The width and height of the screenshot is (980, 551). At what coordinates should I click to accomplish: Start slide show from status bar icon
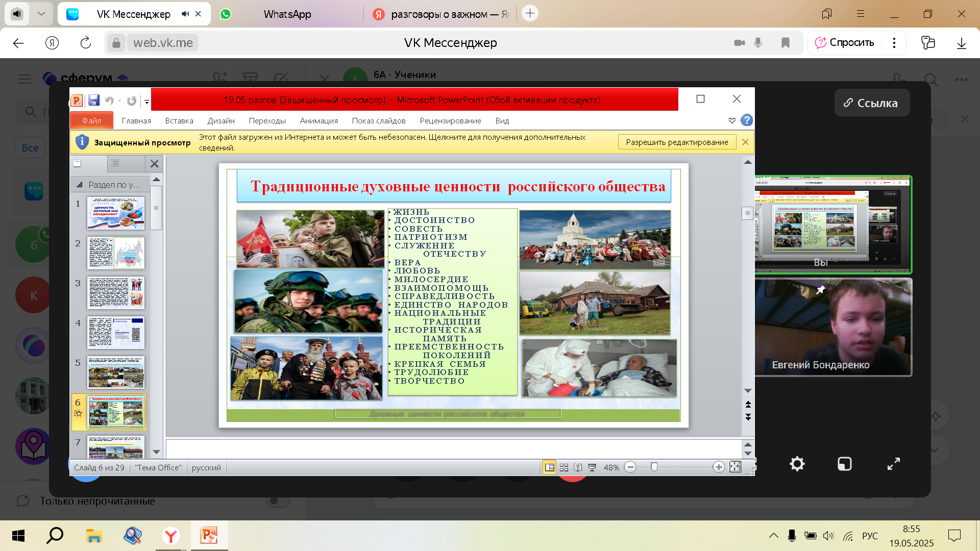[x=592, y=467]
